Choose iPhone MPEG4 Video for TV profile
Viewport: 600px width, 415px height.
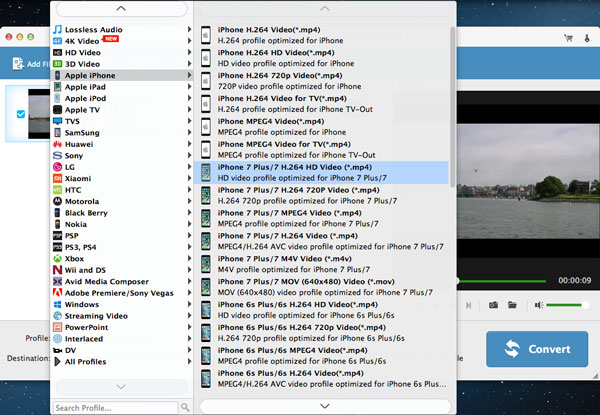[323, 150]
